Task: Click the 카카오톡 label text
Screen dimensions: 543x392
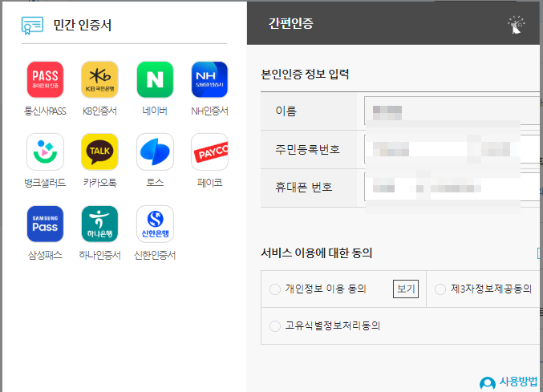Action: (x=99, y=183)
